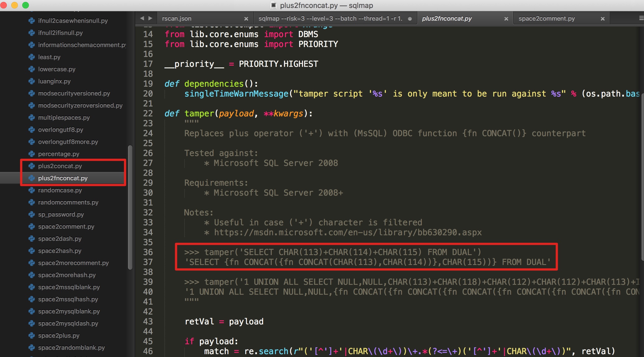Go to previous tab with left arrow
The width and height of the screenshot is (644, 357).
tap(142, 18)
